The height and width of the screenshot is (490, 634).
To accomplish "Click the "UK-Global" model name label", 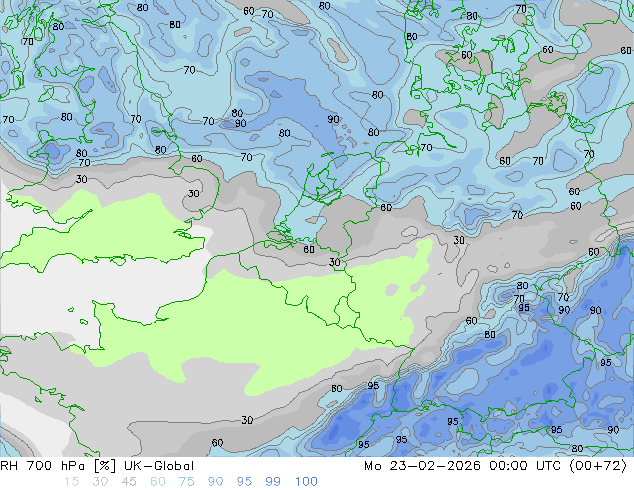I will point(159,466).
